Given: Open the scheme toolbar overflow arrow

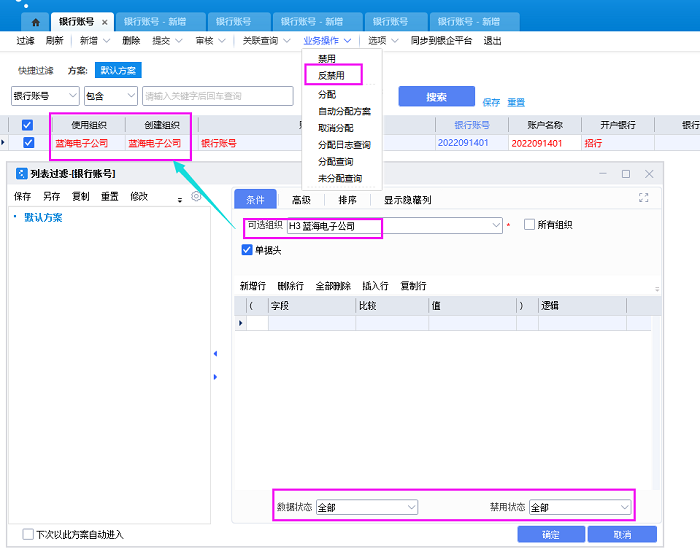Looking at the screenshot, I should [180, 199].
